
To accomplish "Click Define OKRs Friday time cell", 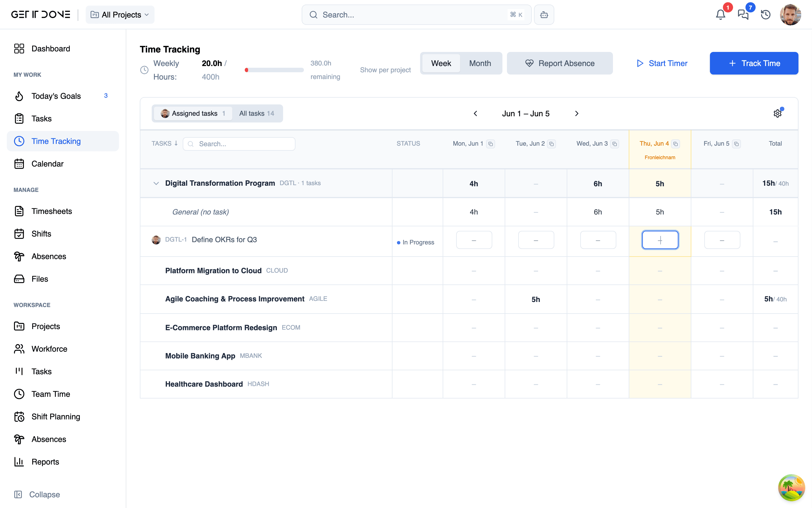I will (722, 240).
